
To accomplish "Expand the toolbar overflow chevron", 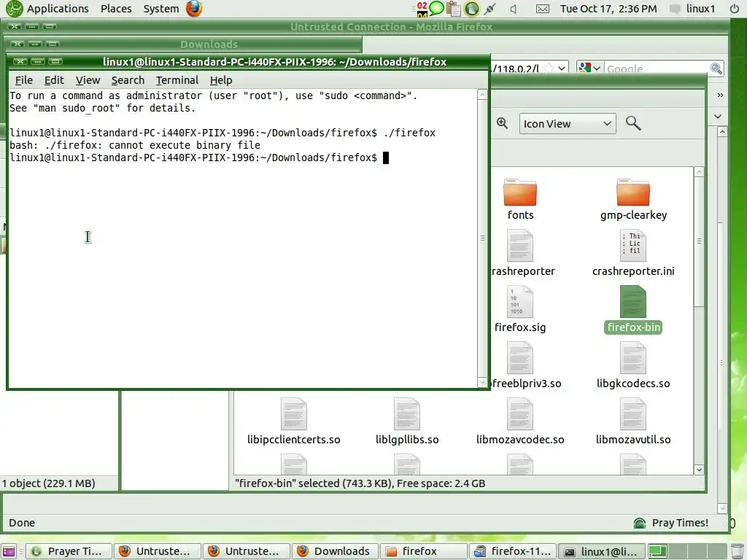I will [720, 96].
